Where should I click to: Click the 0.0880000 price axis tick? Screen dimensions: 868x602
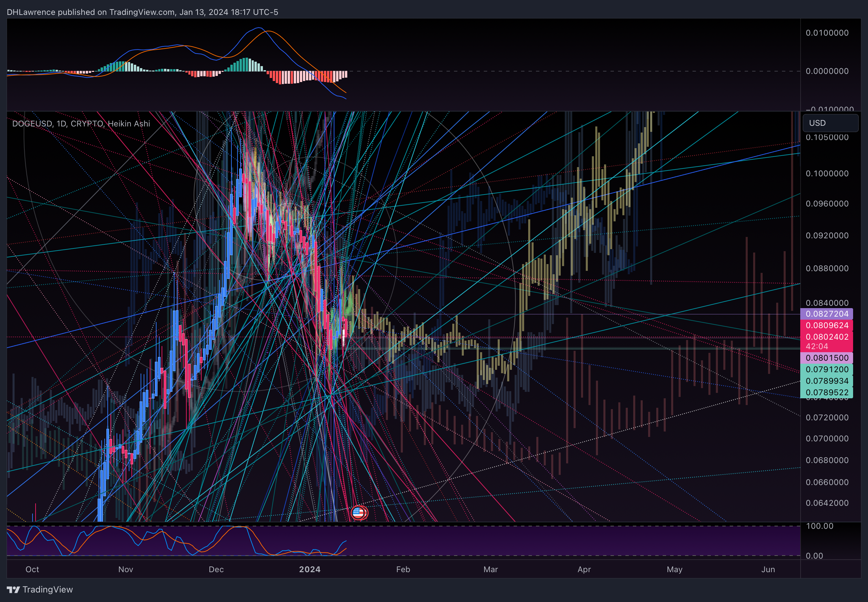[x=827, y=268]
